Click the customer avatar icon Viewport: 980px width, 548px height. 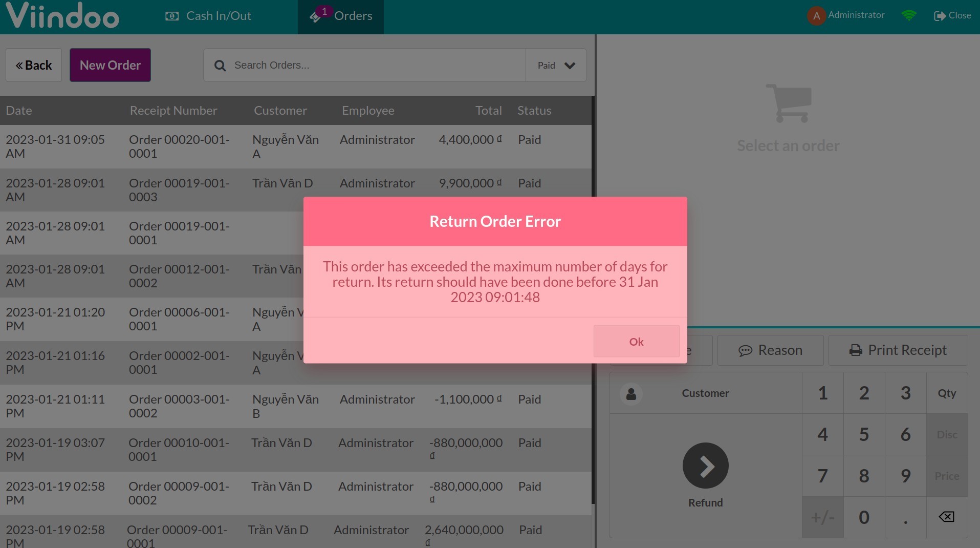[x=631, y=393]
